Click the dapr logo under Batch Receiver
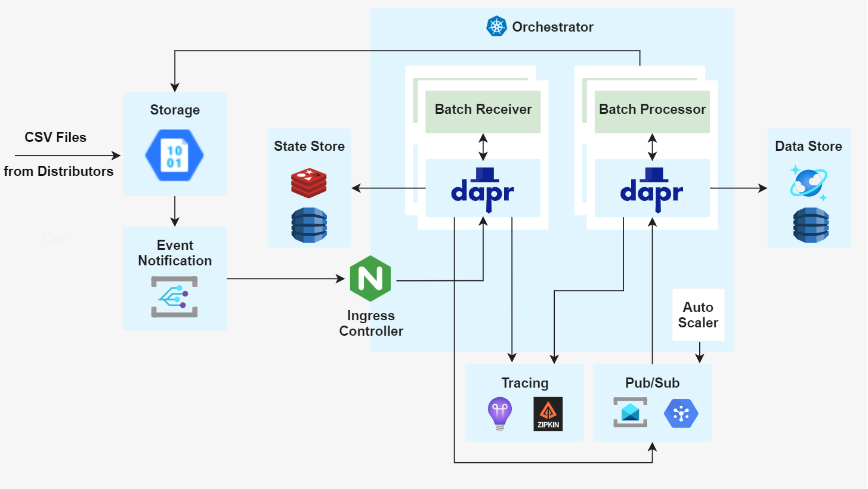 click(483, 190)
